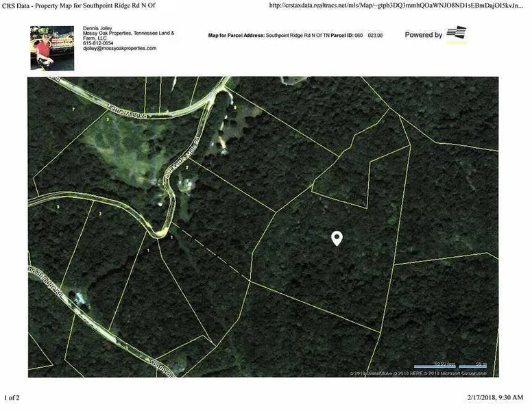The height and width of the screenshot is (411, 532).
Task: Click the white location pin marker
Action: (x=337, y=238)
